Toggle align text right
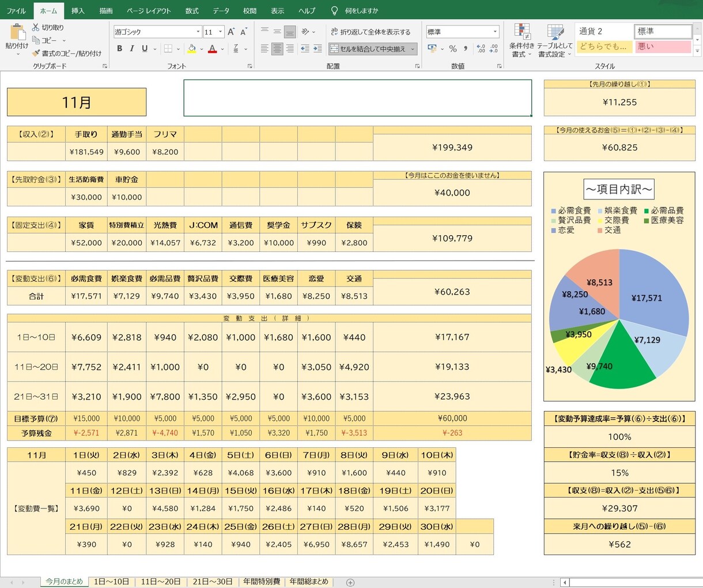The height and width of the screenshot is (588, 703). point(290,49)
